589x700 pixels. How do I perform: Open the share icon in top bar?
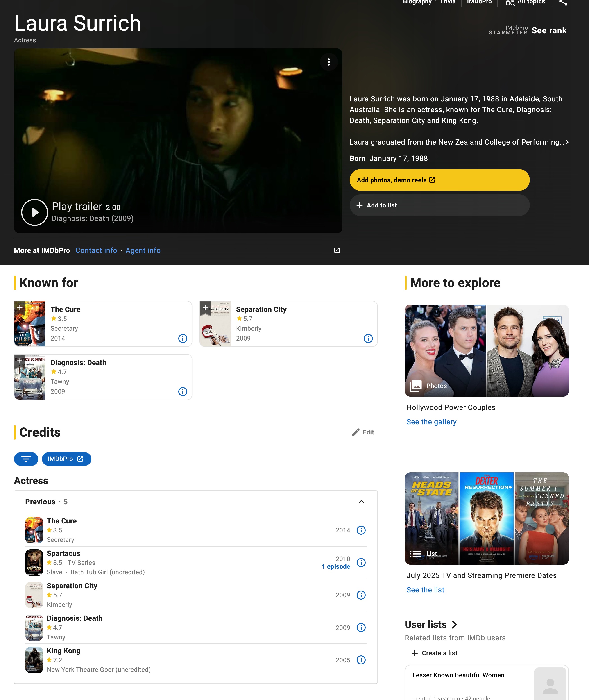click(563, 2)
